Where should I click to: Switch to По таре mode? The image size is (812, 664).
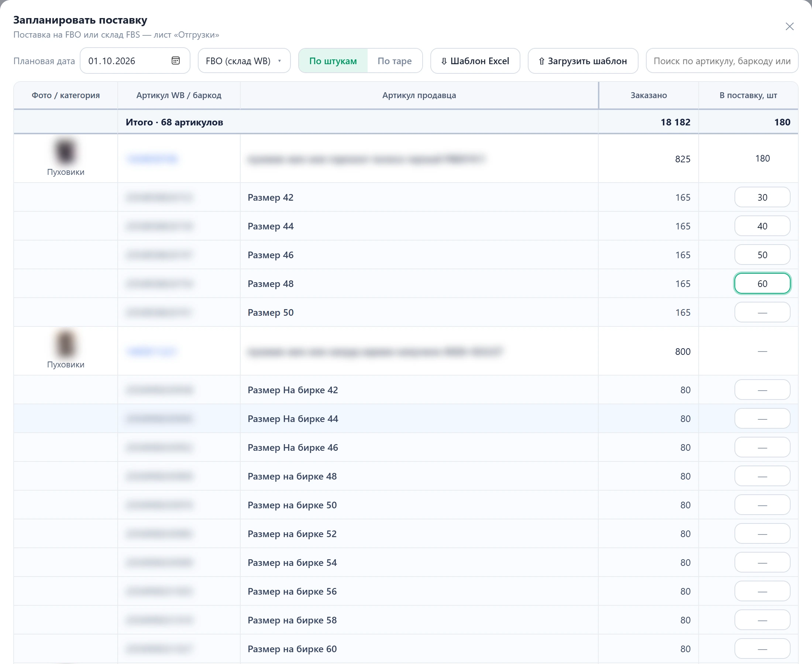395,61
